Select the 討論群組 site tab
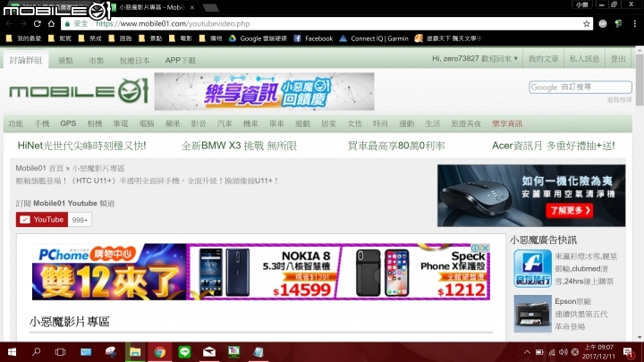 tap(26, 60)
